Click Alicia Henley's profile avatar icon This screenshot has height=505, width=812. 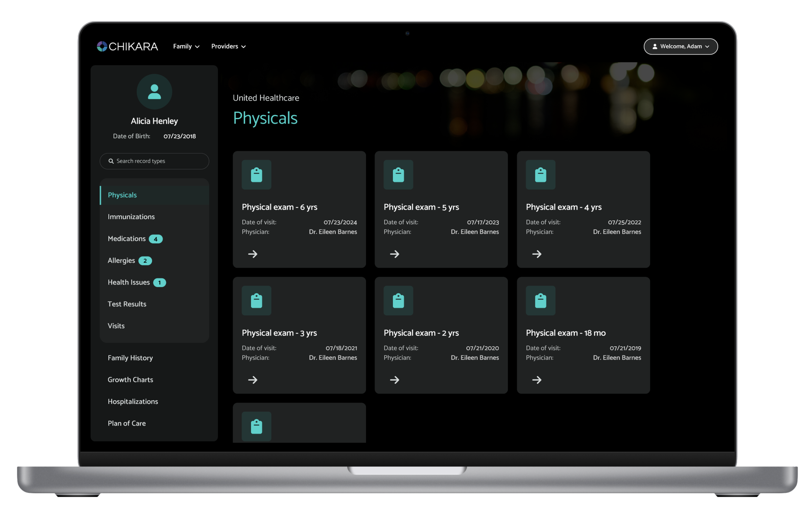pyautogui.click(x=155, y=92)
